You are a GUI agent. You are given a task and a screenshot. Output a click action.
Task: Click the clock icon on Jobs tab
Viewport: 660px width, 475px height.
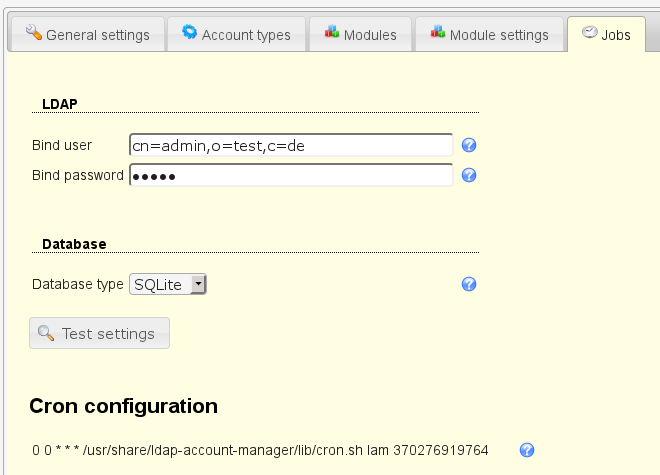click(589, 33)
